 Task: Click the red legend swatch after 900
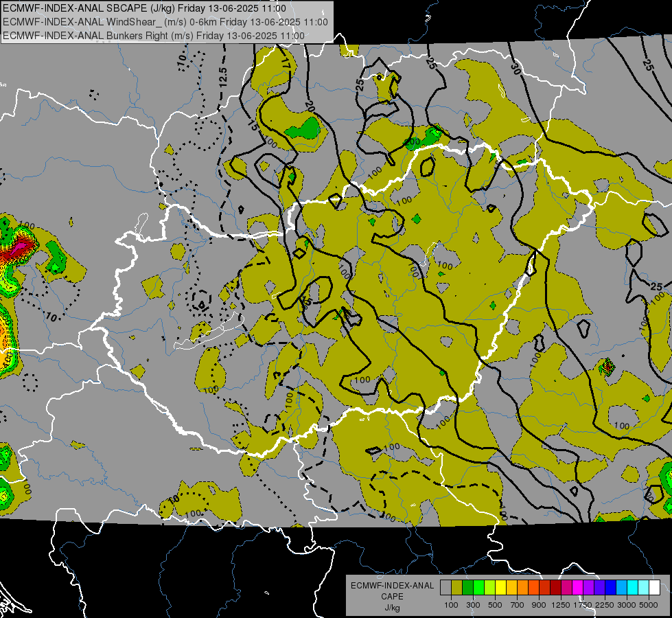pos(545,588)
